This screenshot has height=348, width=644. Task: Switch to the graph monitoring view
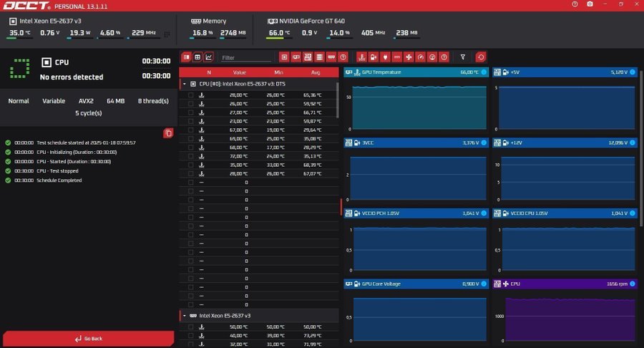point(209,57)
